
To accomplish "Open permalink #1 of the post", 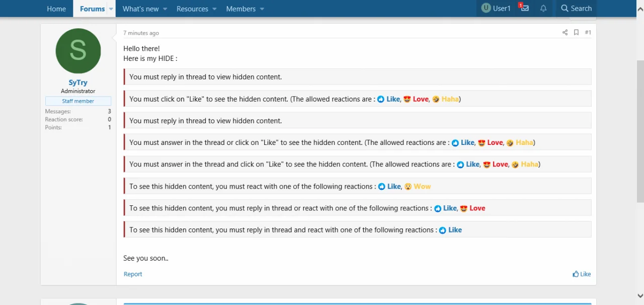I will [588, 32].
